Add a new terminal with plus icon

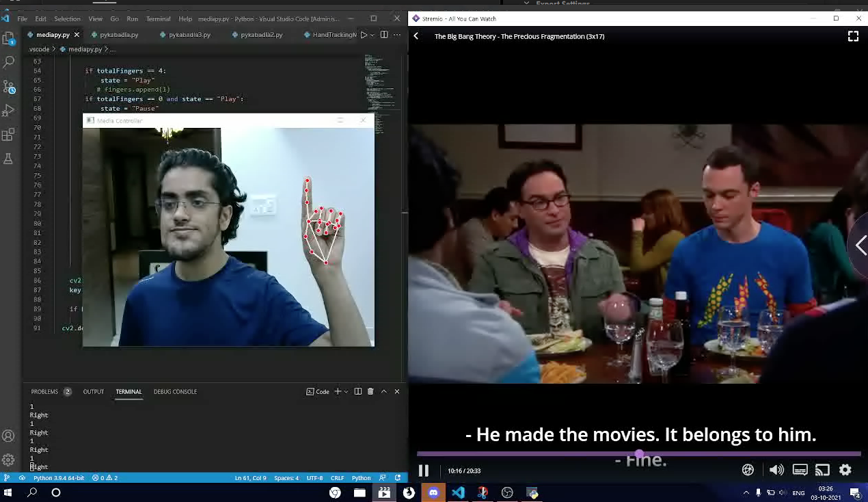pos(337,391)
